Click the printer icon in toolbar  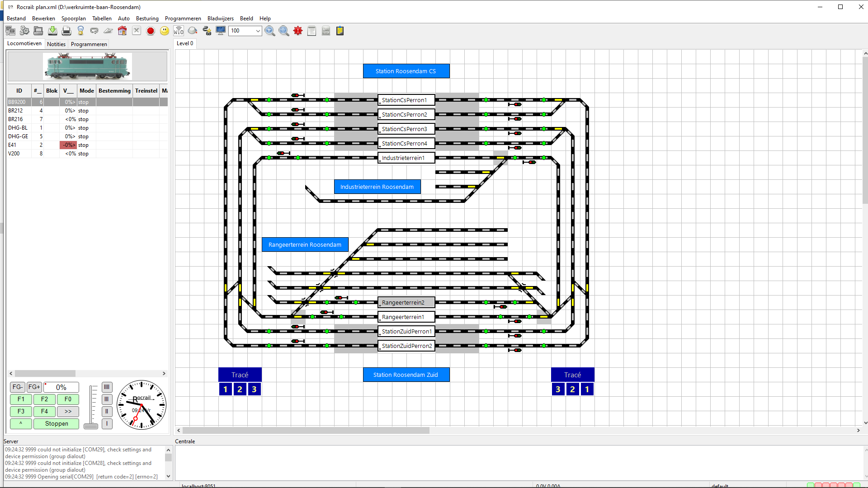66,31
